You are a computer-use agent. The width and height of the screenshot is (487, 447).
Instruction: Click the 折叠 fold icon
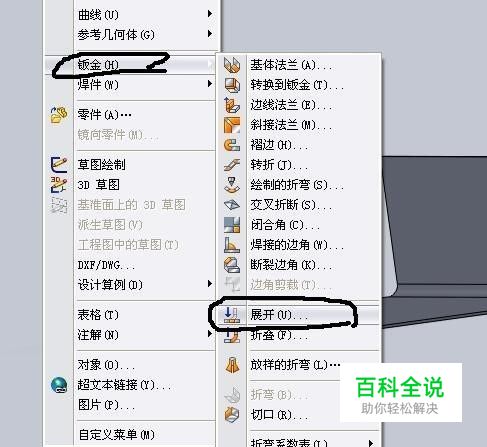tap(232, 335)
